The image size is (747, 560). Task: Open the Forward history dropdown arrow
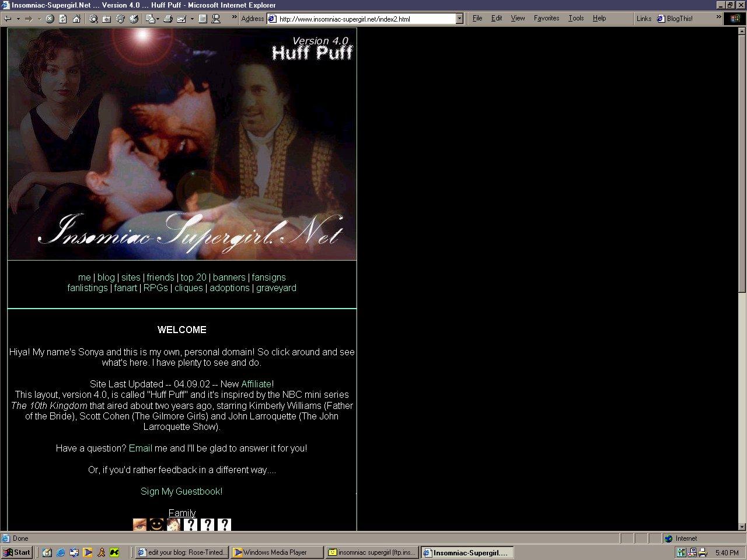pyautogui.click(x=39, y=19)
